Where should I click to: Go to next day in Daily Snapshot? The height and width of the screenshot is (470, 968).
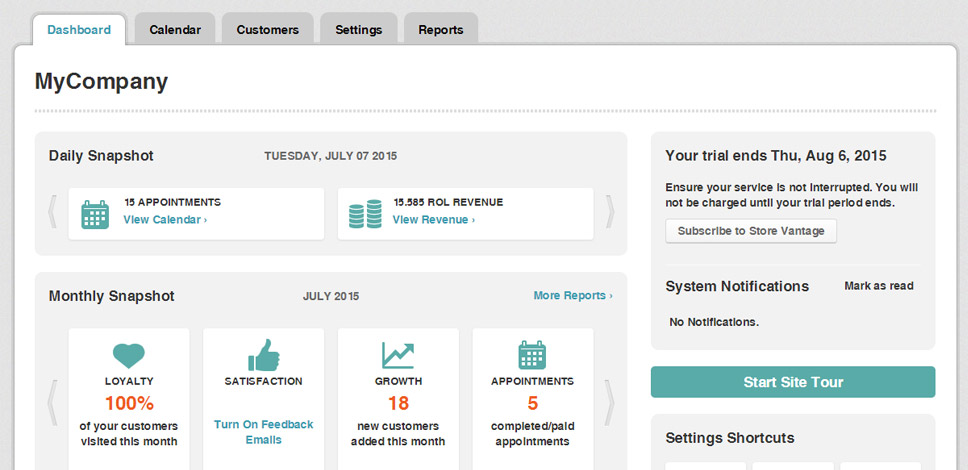[x=610, y=212]
